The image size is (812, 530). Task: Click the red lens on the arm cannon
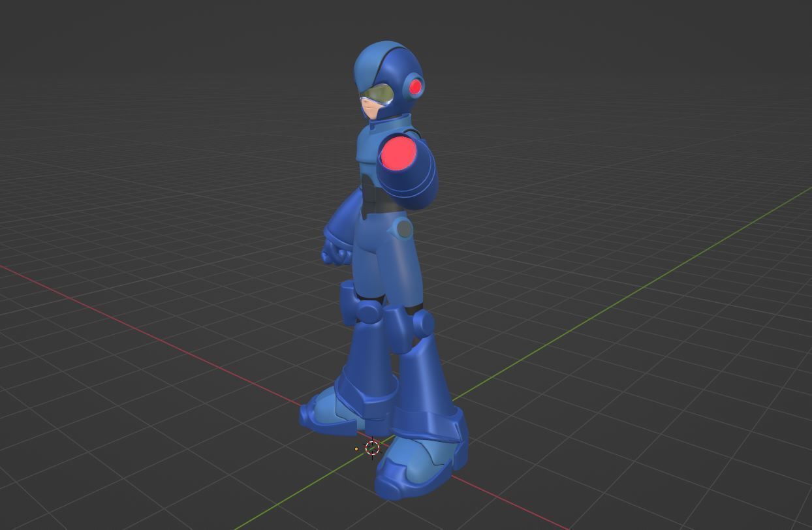click(x=399, y=154)
